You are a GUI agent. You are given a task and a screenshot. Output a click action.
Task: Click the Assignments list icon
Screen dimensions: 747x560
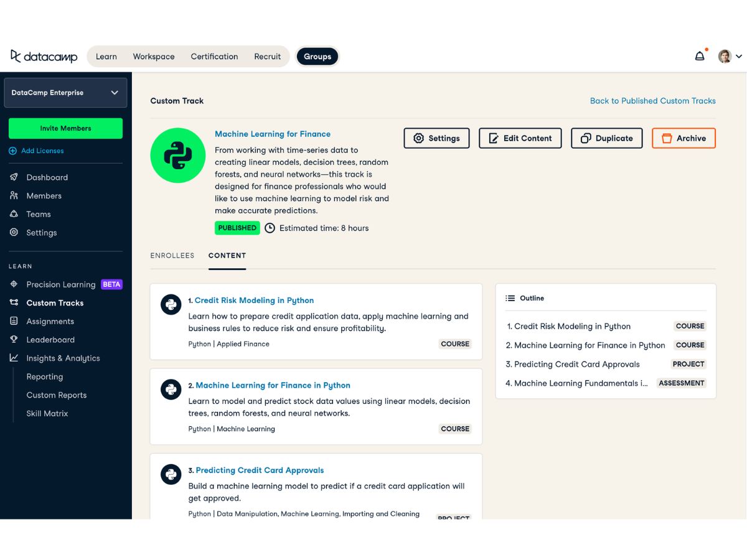click(14, 321)
